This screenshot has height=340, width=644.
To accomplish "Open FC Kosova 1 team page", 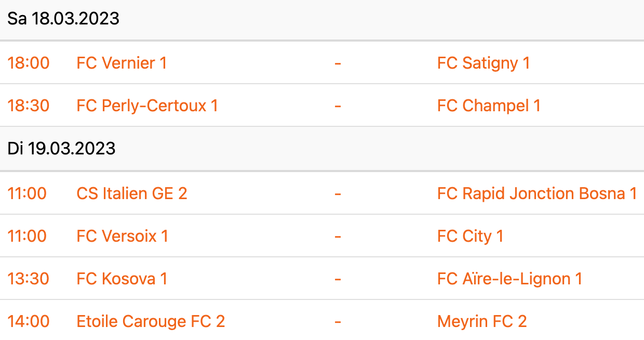I will [x=122, y=279].
